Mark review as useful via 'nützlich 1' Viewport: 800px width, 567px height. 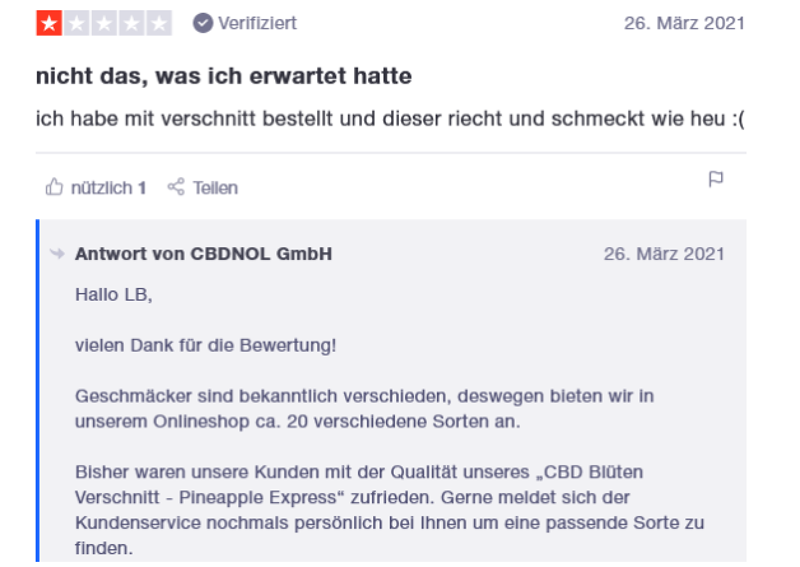[108, 187]
